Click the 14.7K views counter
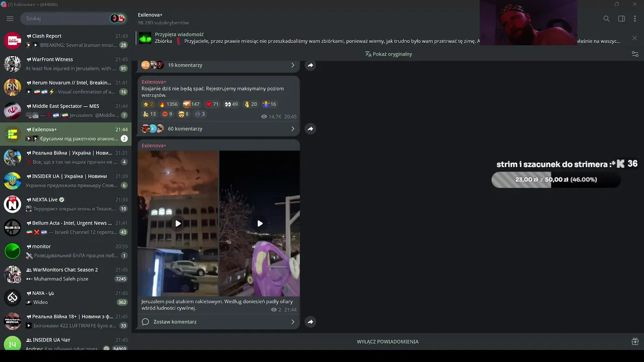The height and width of the screenshot is (362, 644). (x=271, y=117)
